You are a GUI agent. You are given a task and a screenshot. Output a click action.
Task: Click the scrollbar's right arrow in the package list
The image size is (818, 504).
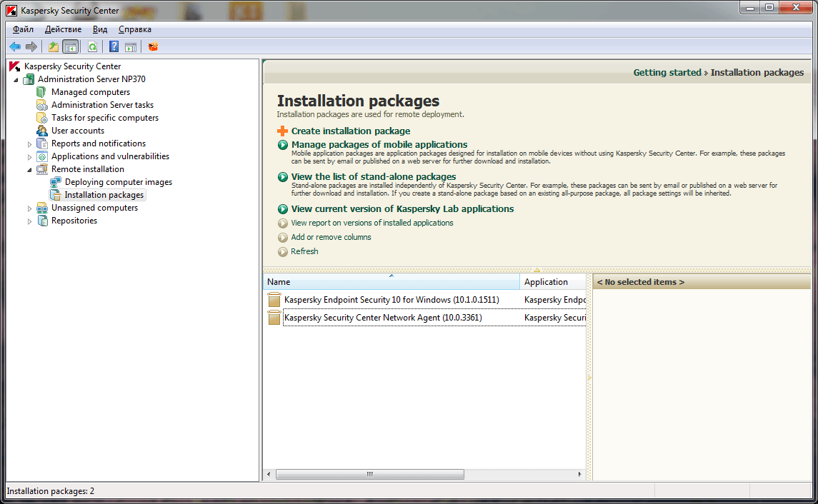579,474
